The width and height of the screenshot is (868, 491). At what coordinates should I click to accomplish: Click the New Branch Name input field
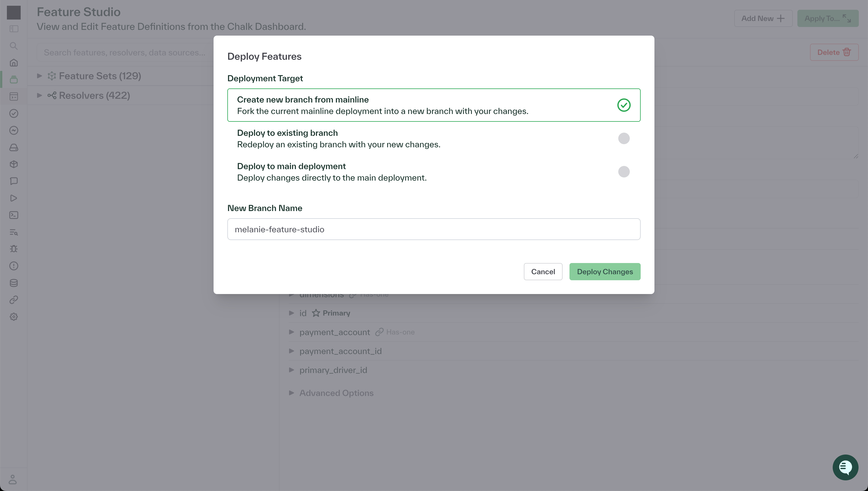pos(434,229)
